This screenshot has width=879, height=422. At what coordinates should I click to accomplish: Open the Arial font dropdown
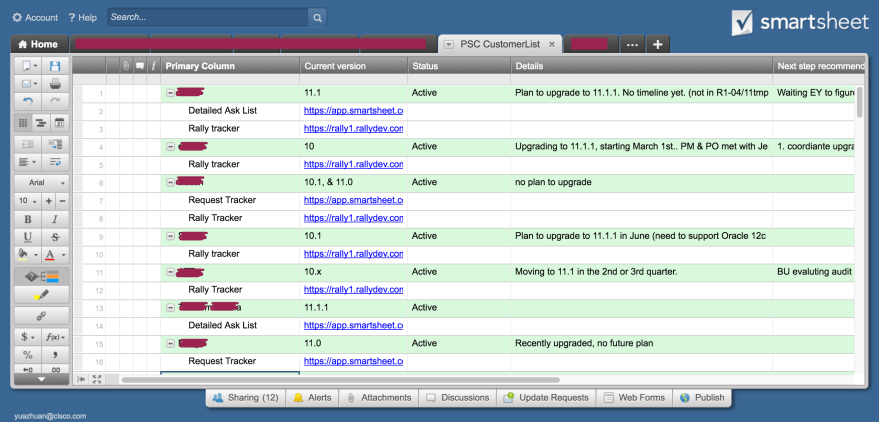[42, 183]
